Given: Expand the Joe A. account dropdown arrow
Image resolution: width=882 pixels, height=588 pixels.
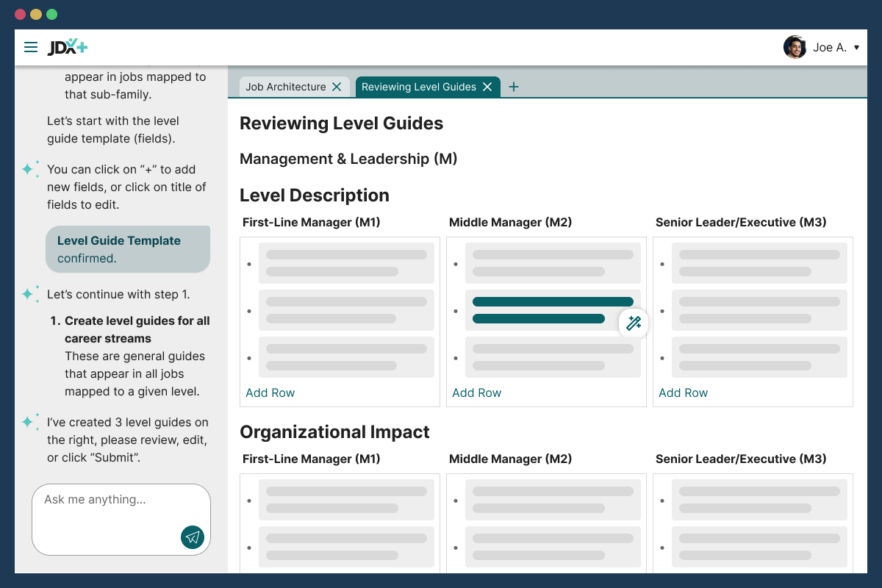Looking at the screenshot, I should click(x=856, y=48).
